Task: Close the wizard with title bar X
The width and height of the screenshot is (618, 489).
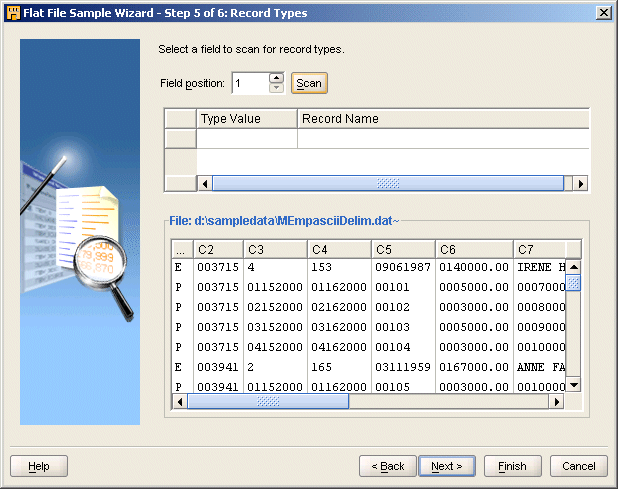Action: 604,13
